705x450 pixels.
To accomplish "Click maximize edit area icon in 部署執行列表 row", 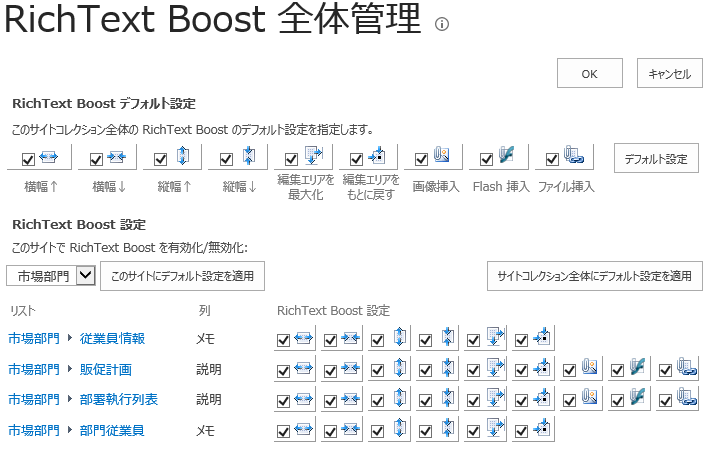I will [x=496, y=397].
